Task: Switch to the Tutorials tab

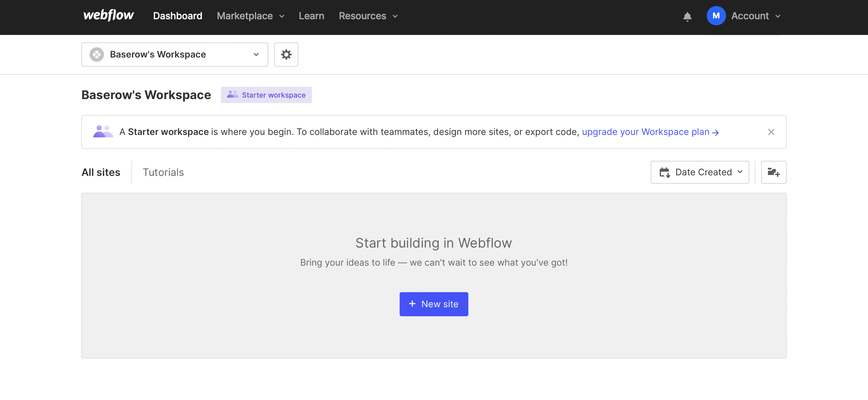Action: point(163,172)
